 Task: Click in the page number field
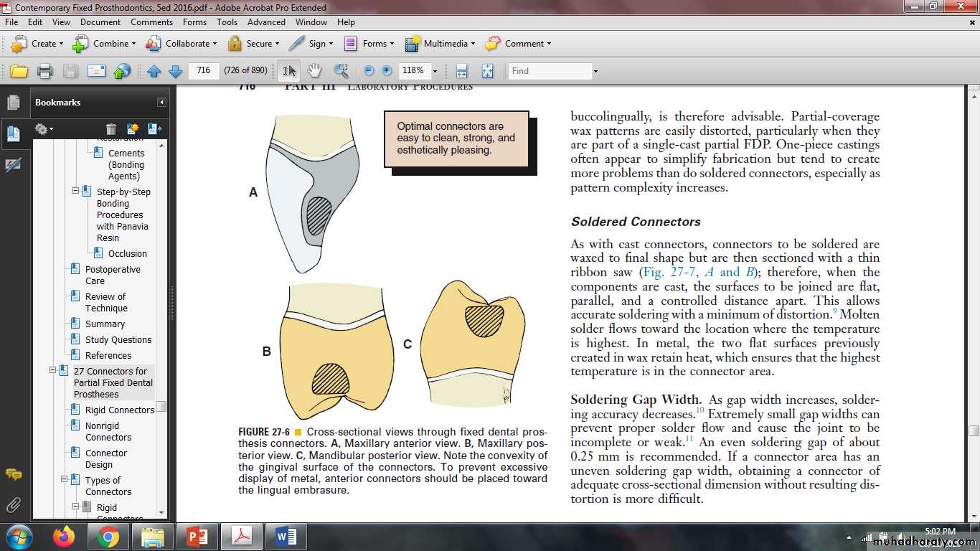click(x=204, y=70)
